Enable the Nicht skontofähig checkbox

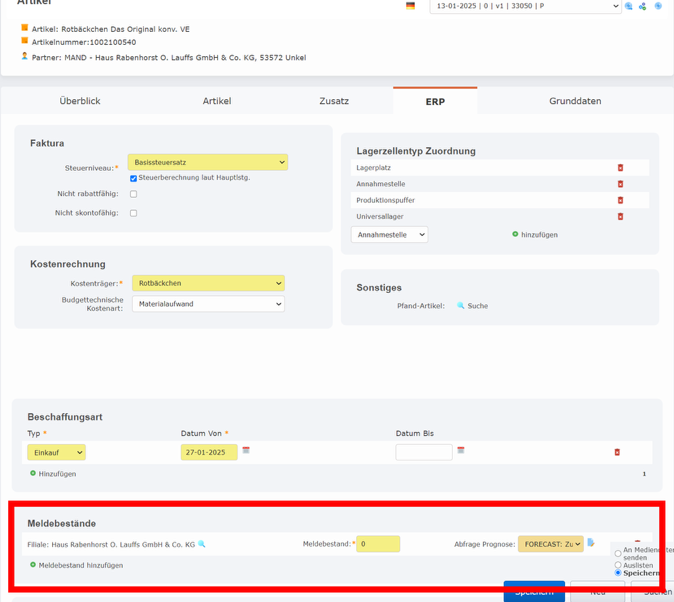click(x=133, y=213)
